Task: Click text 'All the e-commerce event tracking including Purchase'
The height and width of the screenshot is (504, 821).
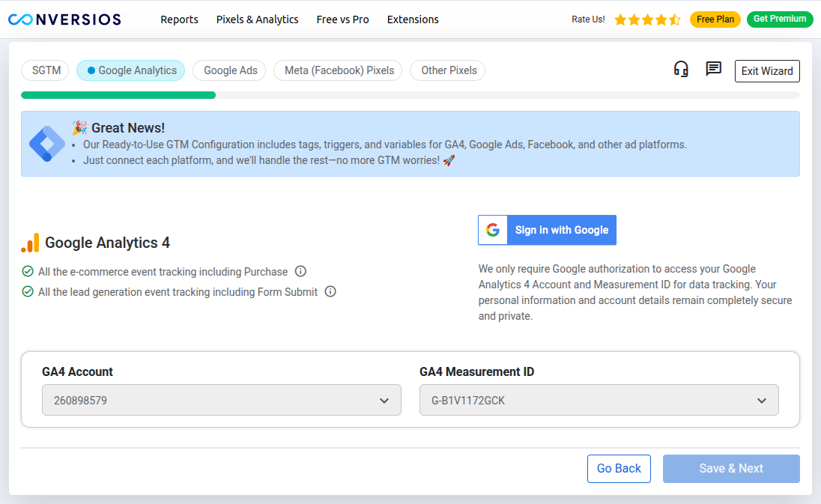Action: click(163, 272)
